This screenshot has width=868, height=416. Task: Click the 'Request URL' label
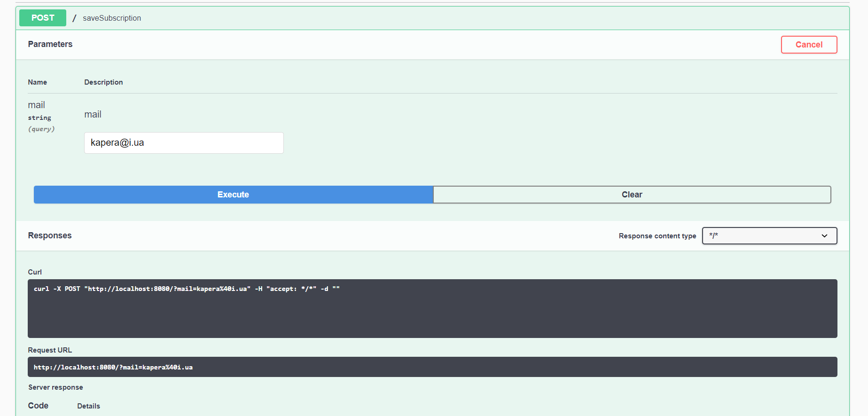click(50, 350)
